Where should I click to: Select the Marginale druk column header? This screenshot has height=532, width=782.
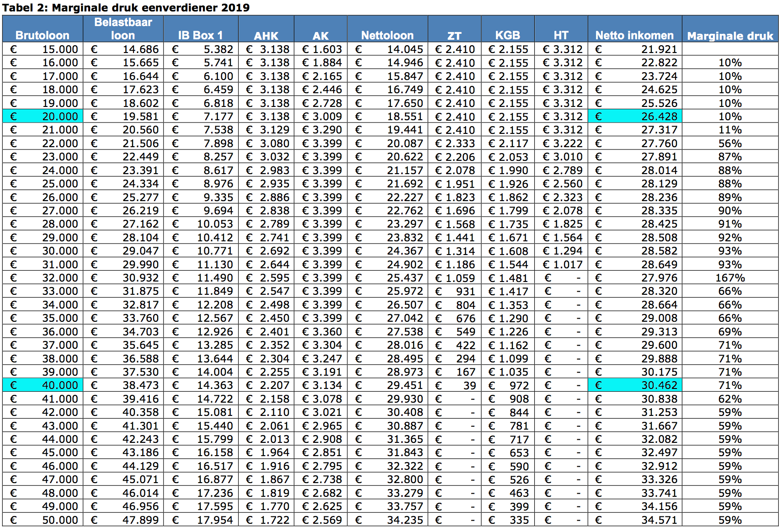tap(730, 36)
